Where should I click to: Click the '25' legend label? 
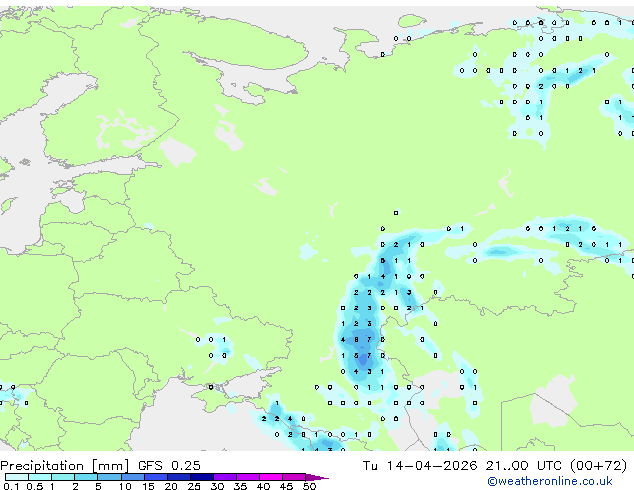click(194, 486)
